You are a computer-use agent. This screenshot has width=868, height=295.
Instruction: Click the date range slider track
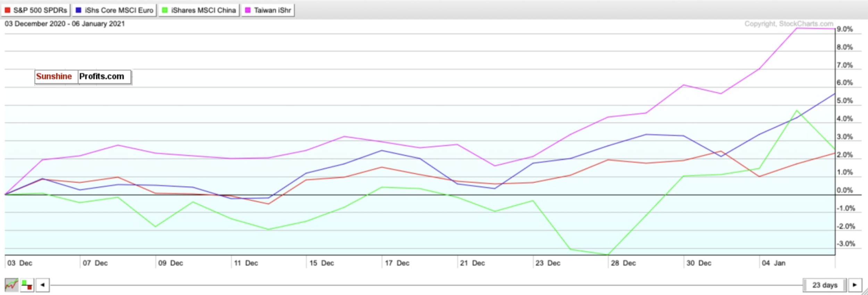[426, 285]
